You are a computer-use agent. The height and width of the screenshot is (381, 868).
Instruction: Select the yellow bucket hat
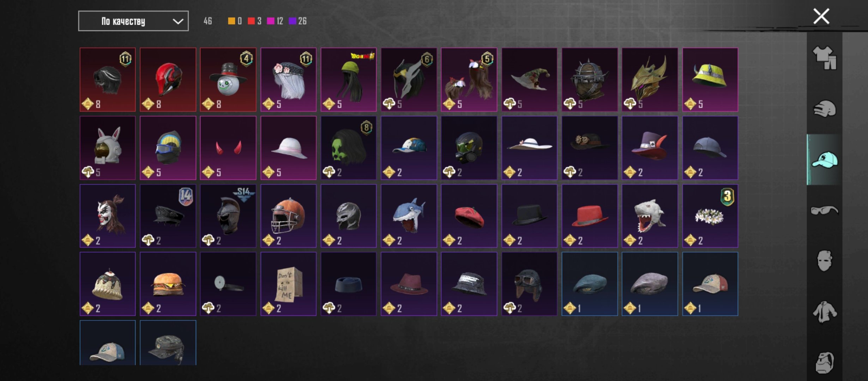pyautogui.click(x=710, y=80)
